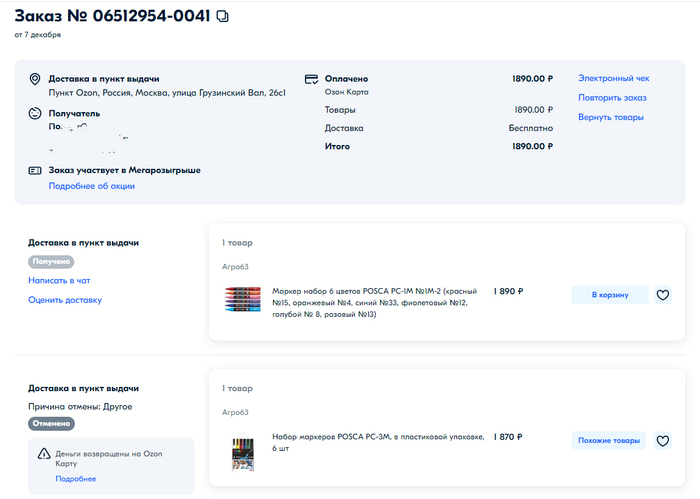
Task: Click В корзину button for POSCA PC-1M
Action: pos(610,295)
